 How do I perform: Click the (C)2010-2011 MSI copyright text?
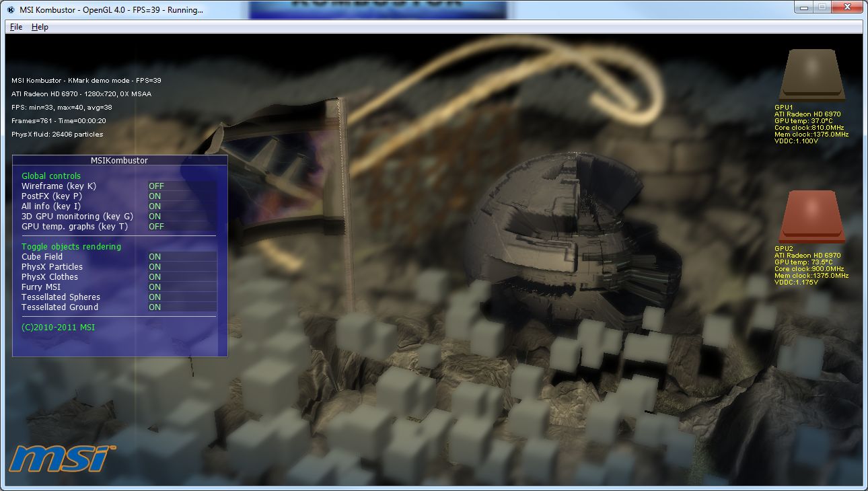pyautogui.click(x=59, y=328)
